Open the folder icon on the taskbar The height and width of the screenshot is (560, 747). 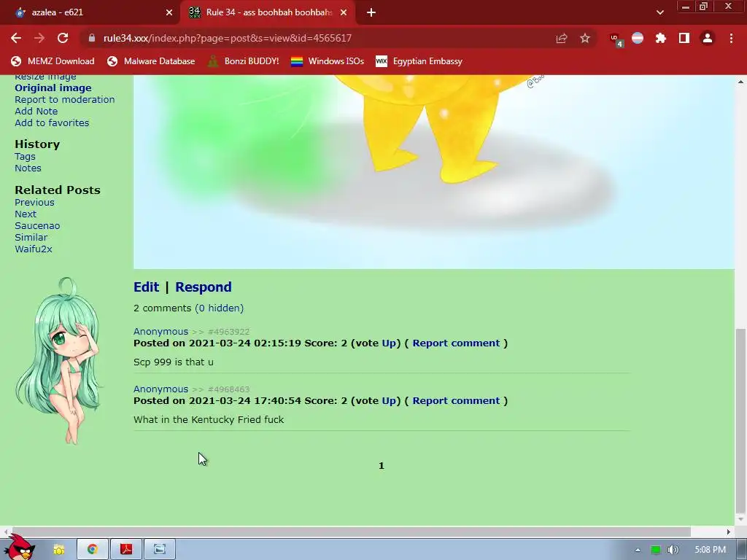click(x=59, y=550)
